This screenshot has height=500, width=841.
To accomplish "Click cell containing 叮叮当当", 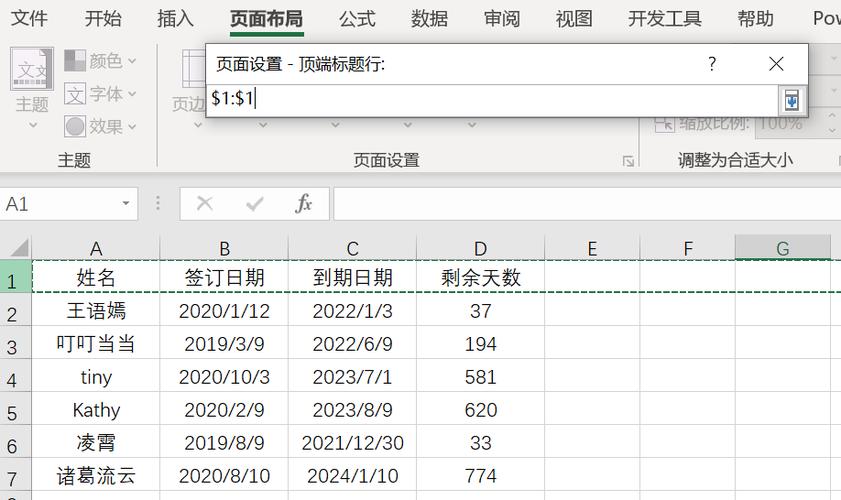I will click(x=96, y=343).
